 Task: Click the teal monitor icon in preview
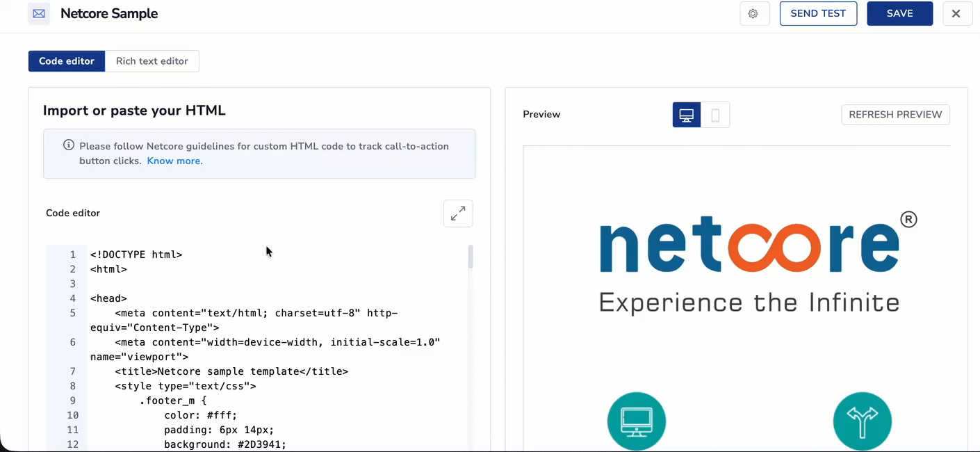click(637, 421)
